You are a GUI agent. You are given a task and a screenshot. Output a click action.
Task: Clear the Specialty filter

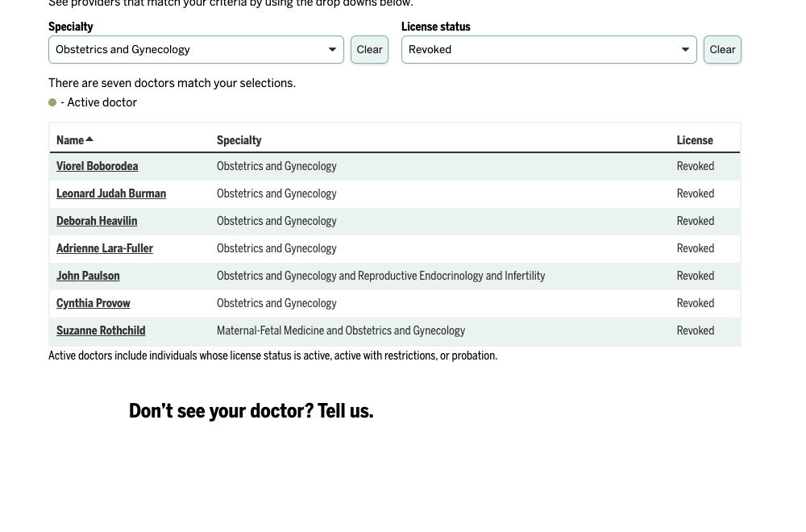click(x=370, y=50)
